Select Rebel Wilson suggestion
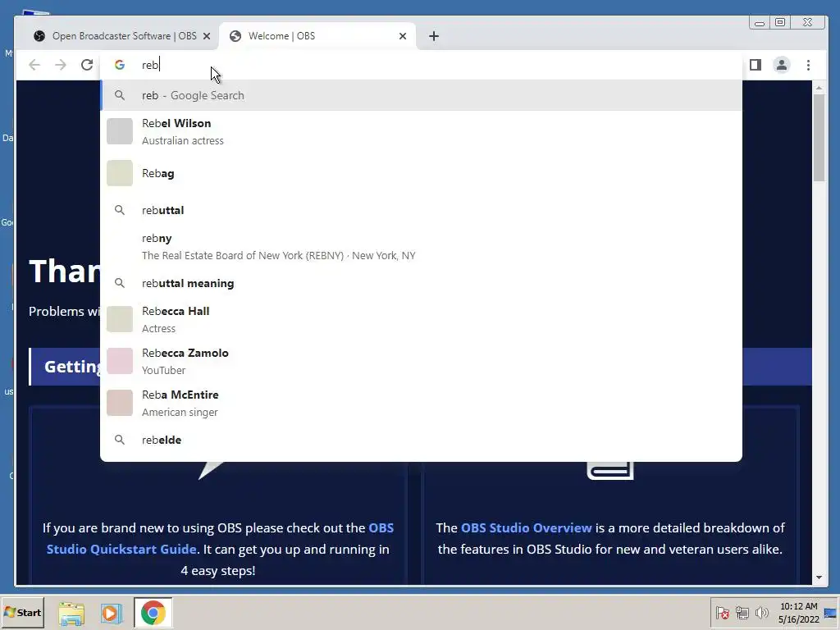840x630 pixels. click(x=421, y=132)
